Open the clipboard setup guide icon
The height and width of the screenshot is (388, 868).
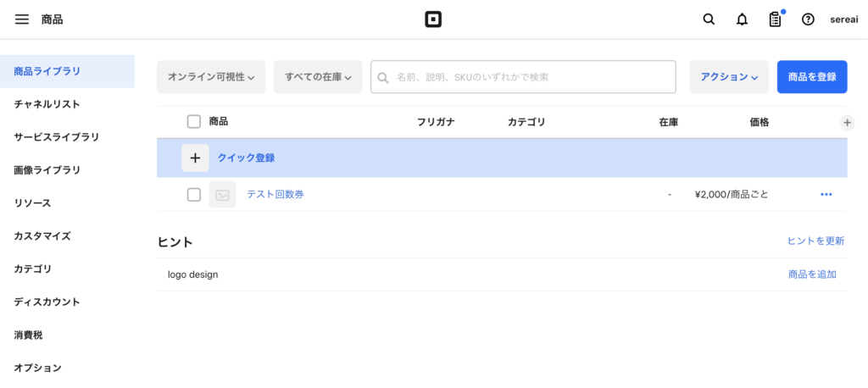[x=775, y=19]
